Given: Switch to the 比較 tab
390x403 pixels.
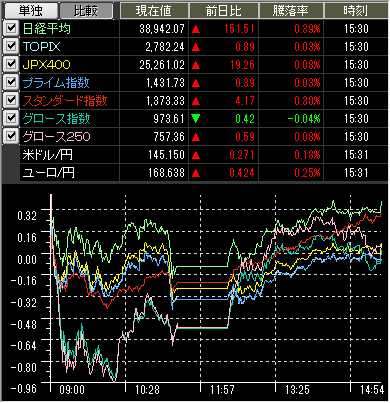Looking at the screenshot, I should click(x=86, y=10).
